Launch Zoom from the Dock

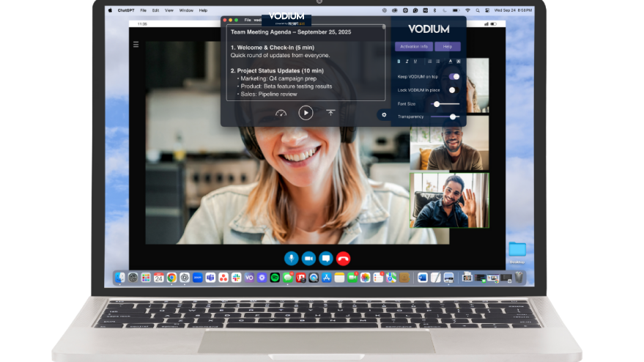tap(198, 278)
